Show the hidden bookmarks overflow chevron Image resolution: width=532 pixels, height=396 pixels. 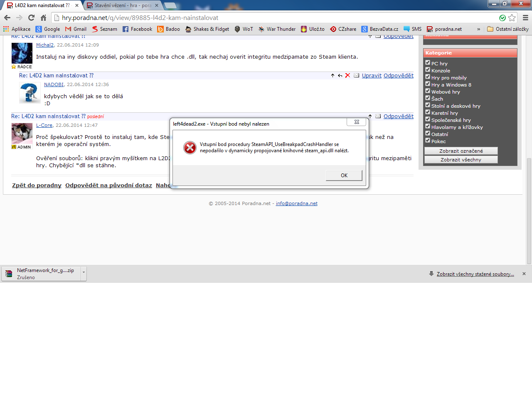(x=478, y=29)
